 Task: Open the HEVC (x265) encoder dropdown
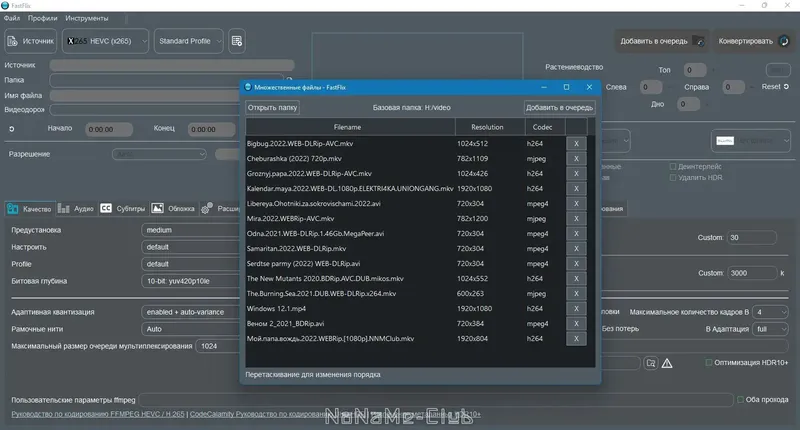coord(106,41)
